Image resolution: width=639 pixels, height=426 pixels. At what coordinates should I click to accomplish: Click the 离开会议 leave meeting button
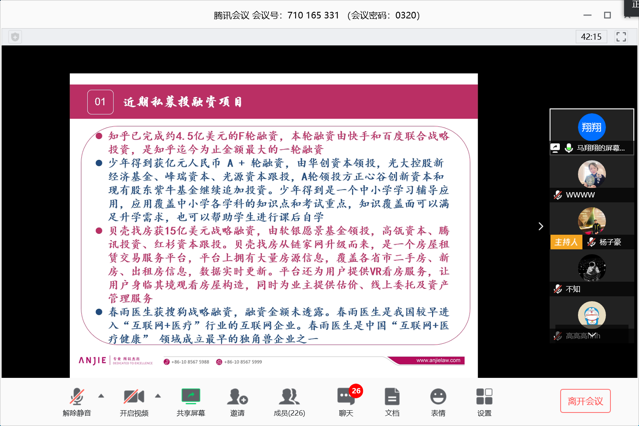click(585, 401)
